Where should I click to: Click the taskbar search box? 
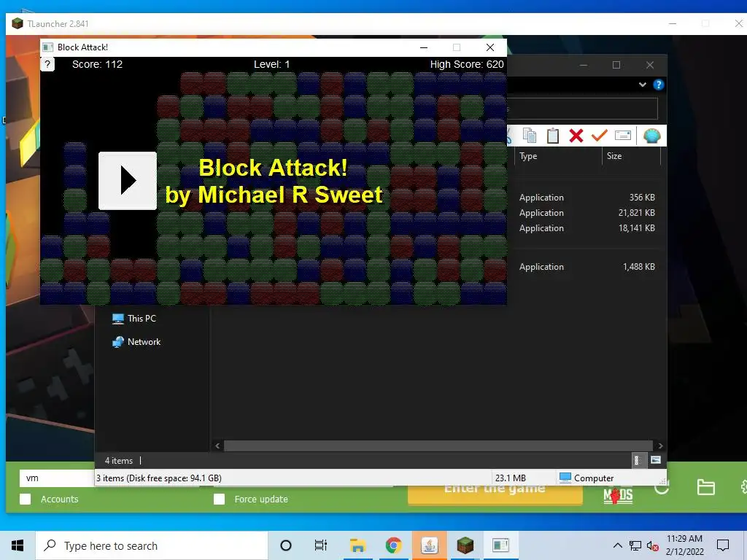152,545
